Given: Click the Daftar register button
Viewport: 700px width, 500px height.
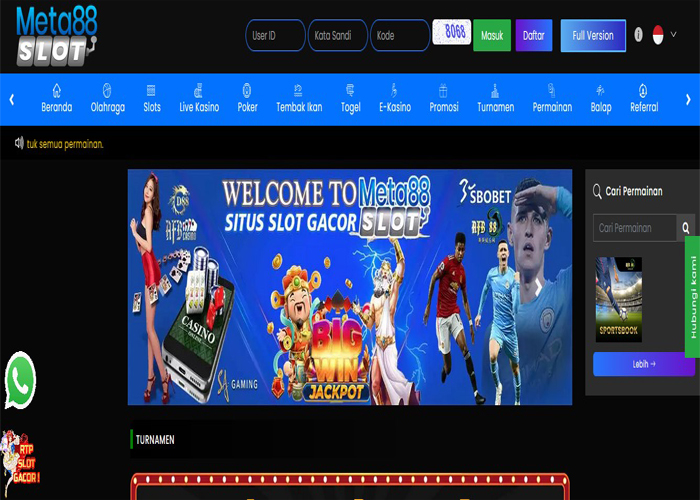Looking at the screenshot, I should 534,35.
